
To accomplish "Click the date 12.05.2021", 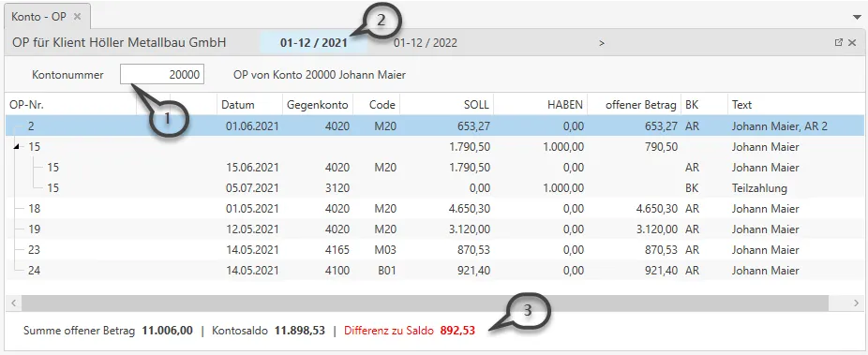I will [252, 229].
